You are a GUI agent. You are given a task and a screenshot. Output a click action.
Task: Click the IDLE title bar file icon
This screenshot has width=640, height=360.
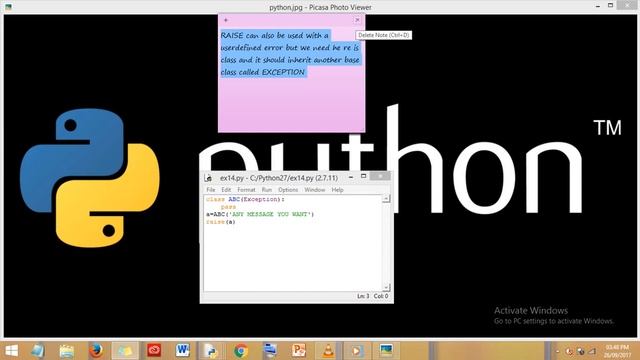coord(209,178)
